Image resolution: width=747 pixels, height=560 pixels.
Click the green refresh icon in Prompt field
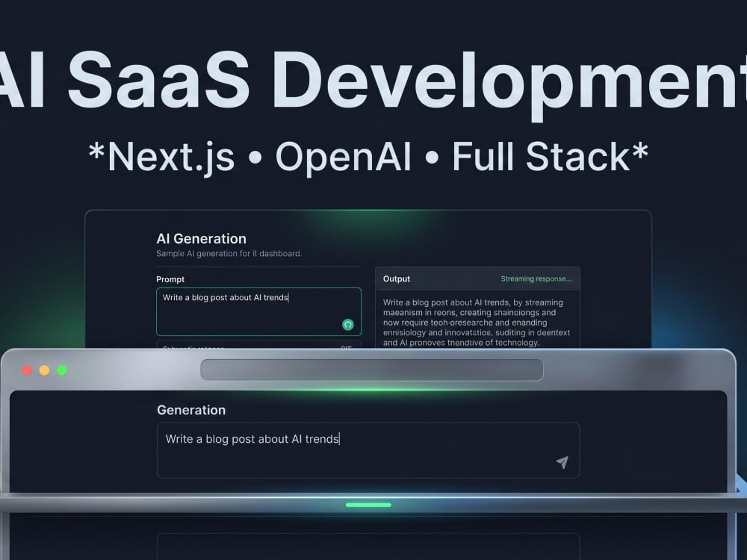coord(348,325)
